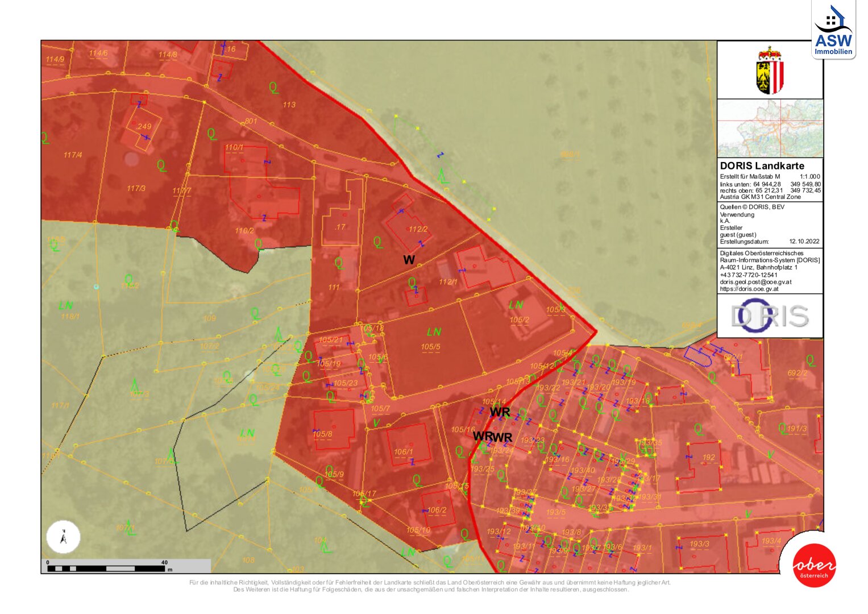The image size is (868, 614).
Task: Click the building outline at parcel 106/1
Action: (409, 445)
